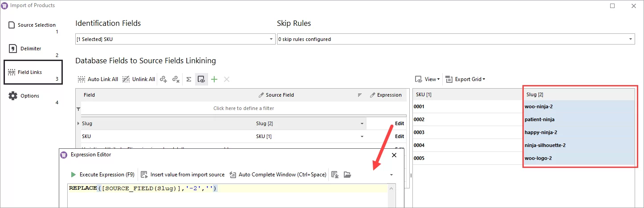This screenshot has width=644, height=208.
Task: Expand the SKU source field dropdown
Action: click(x=362, y=136)
